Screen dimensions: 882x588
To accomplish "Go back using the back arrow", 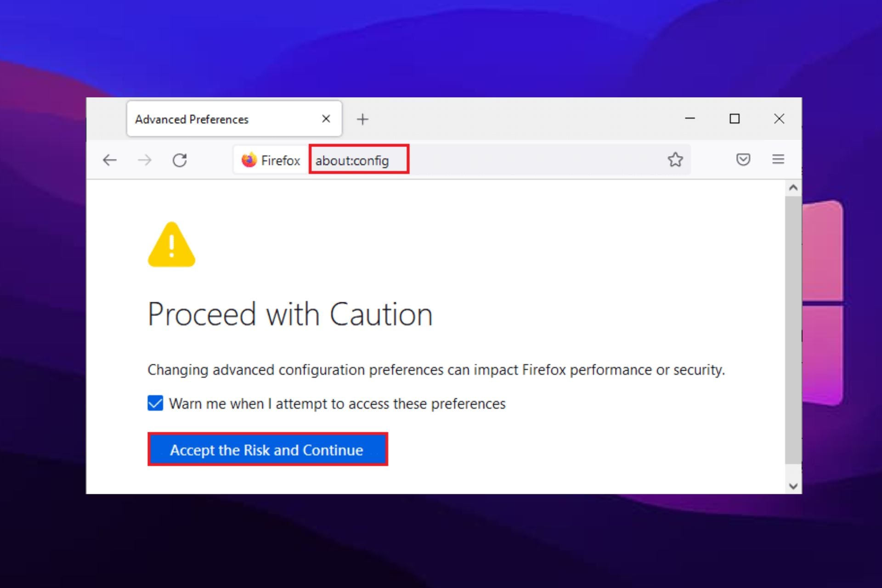I will click(110, 160).
